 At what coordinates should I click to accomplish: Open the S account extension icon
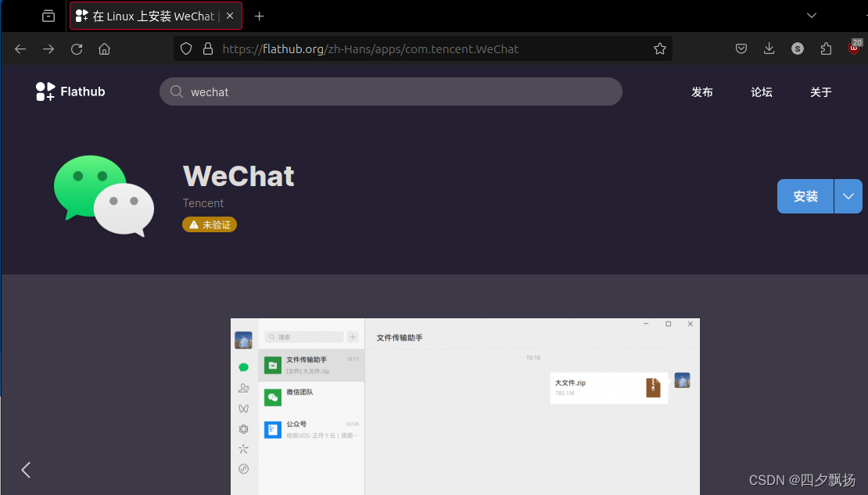point(797,48)
